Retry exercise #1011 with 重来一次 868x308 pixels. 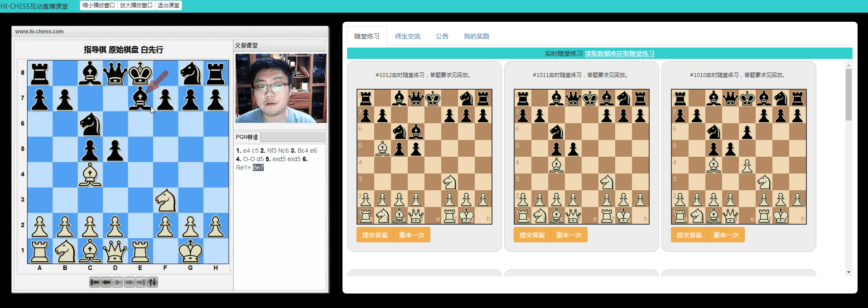[569, 235]
